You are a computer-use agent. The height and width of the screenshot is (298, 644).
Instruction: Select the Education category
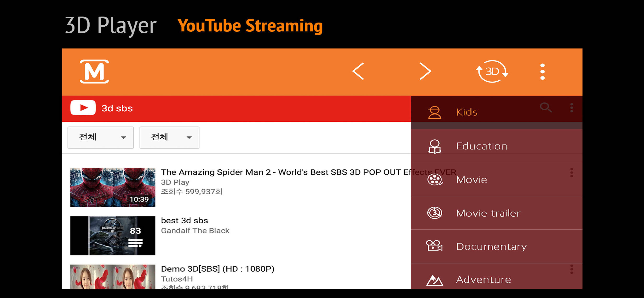pos(496,146)
